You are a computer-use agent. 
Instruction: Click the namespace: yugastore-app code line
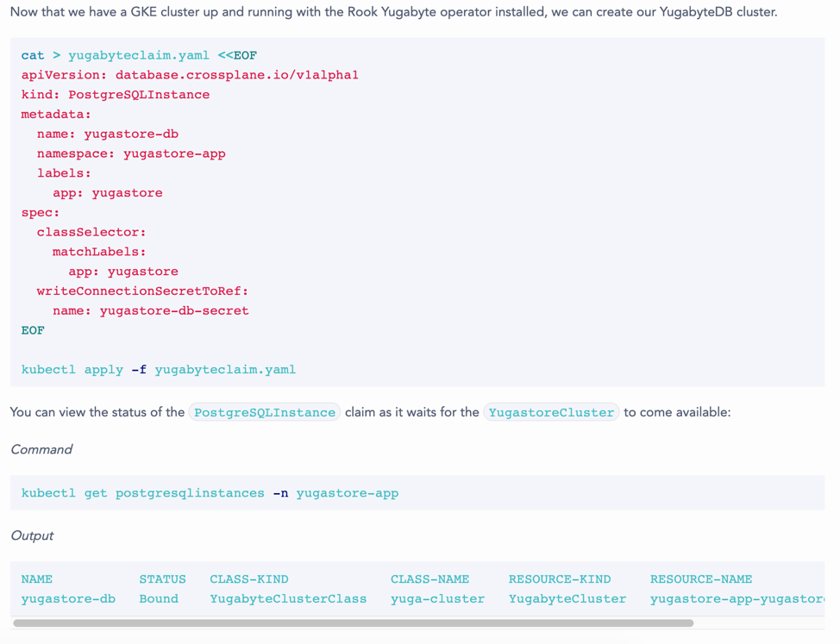click(131, 153)
